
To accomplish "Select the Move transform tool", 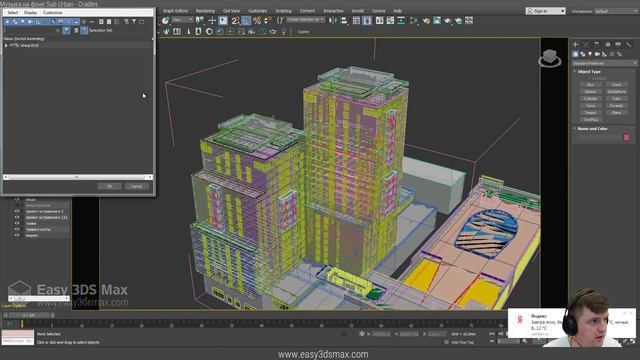I will click(212, 20).
